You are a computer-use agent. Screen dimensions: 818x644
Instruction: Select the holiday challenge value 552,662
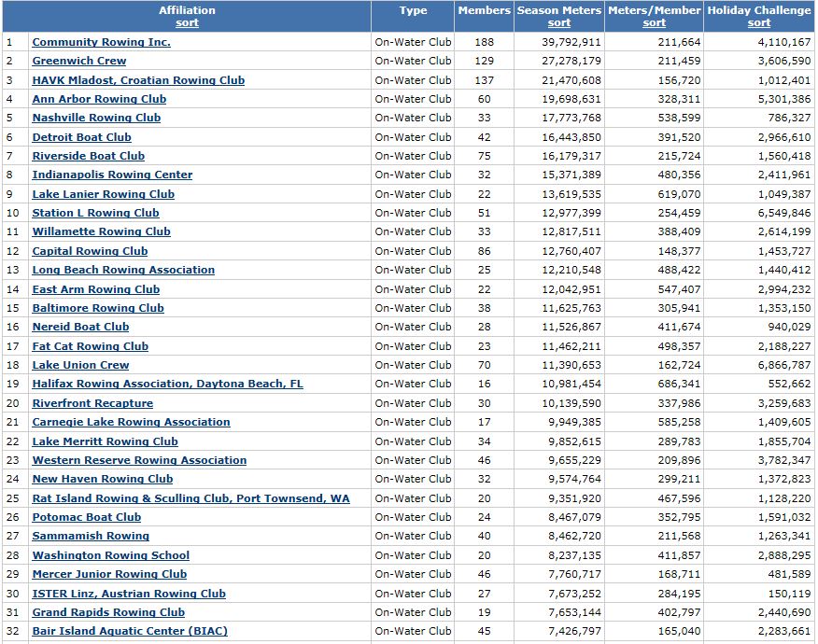point(789,384)
